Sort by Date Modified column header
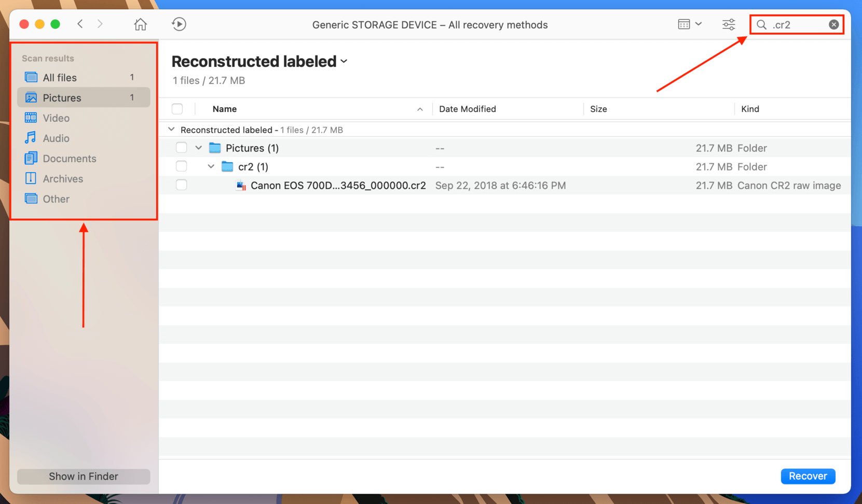 click(467, 109)
